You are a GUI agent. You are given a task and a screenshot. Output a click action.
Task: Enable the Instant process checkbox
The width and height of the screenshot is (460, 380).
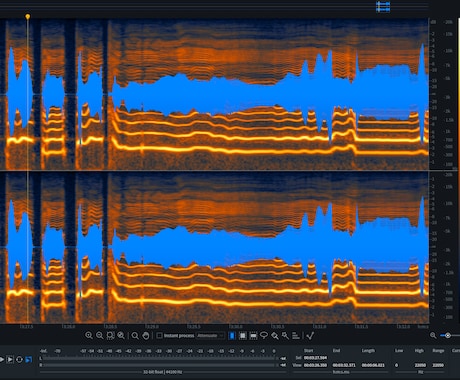(x=159, y=336)
